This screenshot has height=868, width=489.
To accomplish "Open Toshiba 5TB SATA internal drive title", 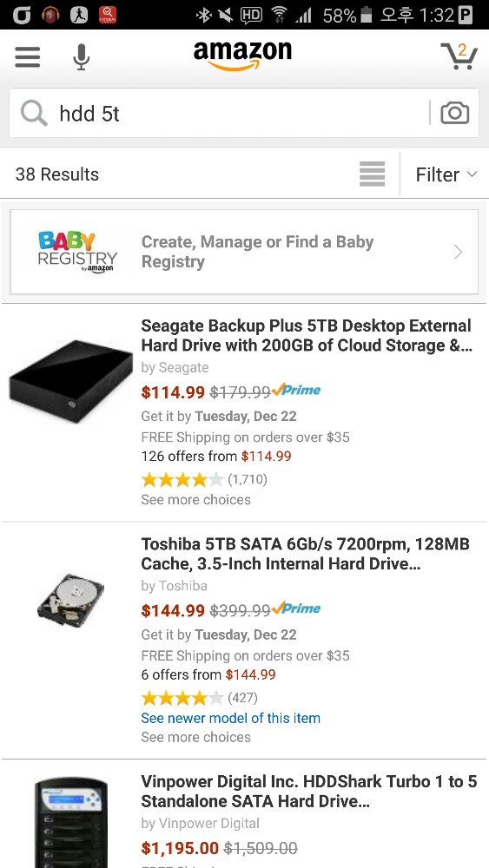I will click(305, 554).
